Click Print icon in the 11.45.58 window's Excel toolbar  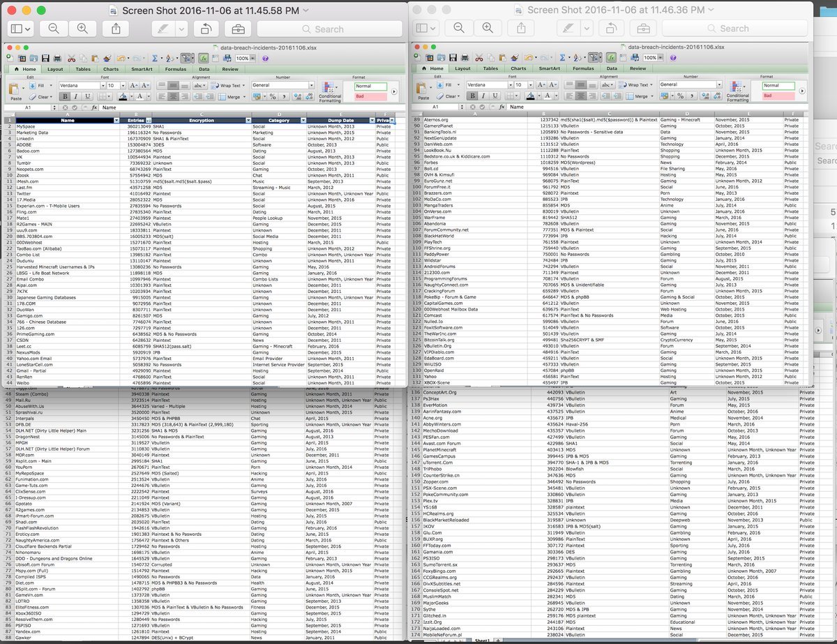56,59
